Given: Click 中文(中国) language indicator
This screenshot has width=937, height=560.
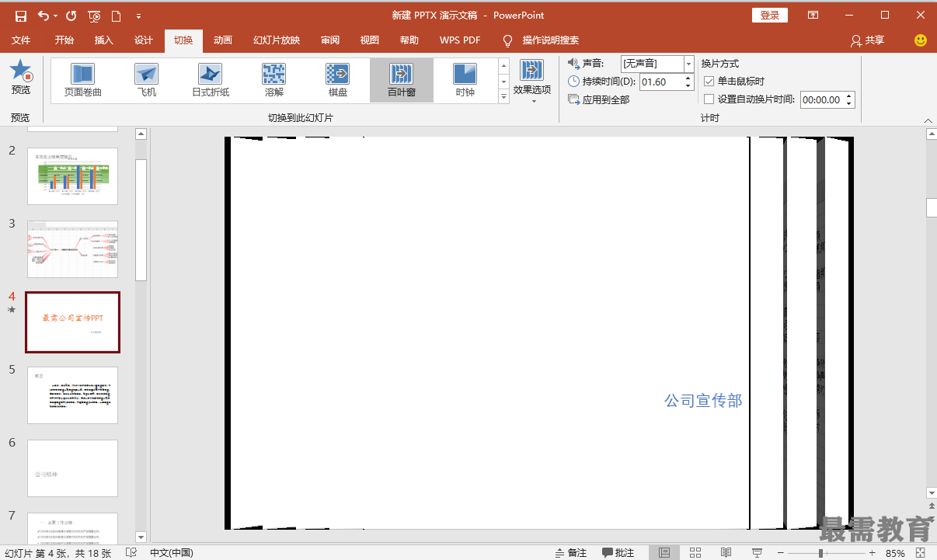Looking at the screenshot, I should click(171, 553).
